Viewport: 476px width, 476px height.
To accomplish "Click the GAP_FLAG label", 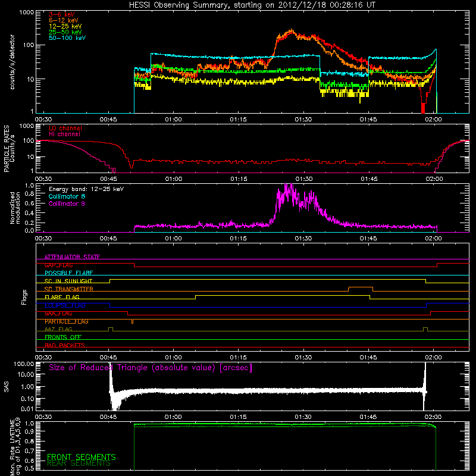I will pos(58,265).
